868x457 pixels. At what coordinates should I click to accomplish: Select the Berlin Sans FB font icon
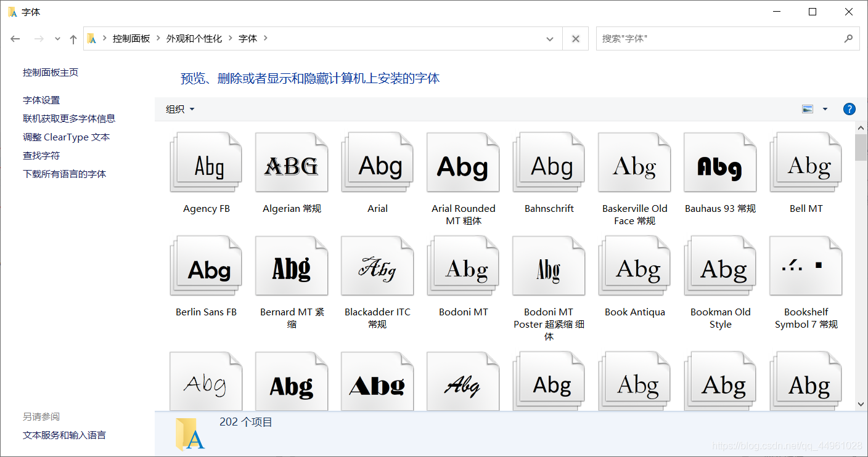point(206,265)
